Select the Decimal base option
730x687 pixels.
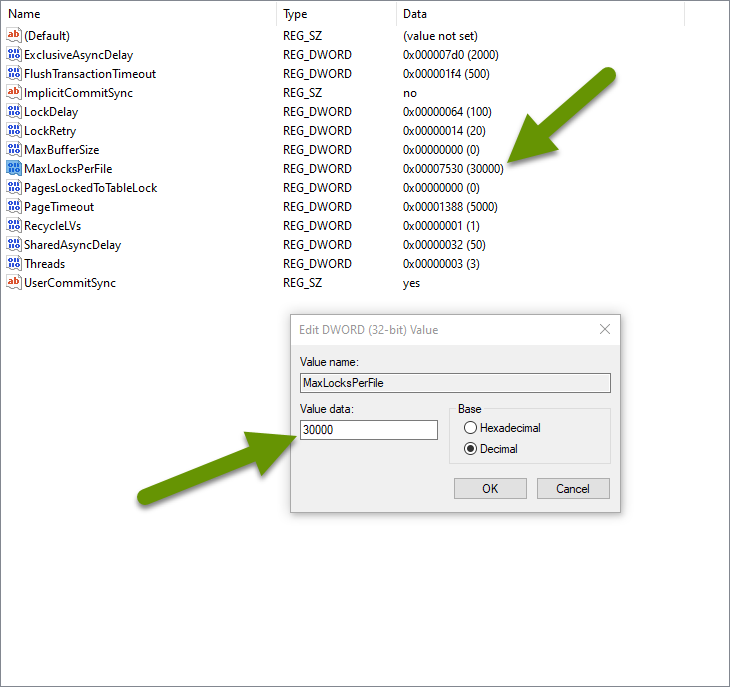[x=471, y=449]
